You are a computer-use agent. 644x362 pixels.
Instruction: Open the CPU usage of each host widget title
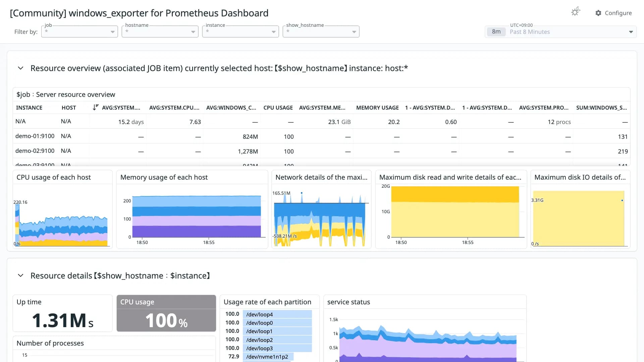click(54, 177)
